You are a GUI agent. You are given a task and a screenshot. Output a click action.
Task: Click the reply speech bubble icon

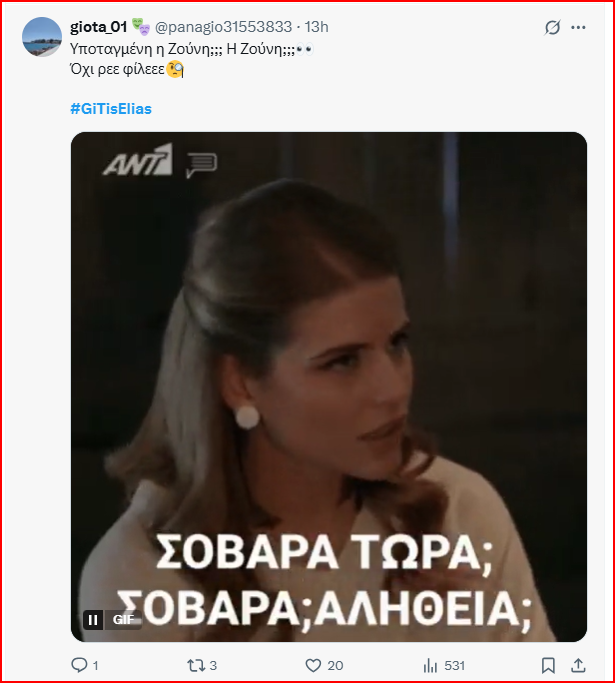79,665
